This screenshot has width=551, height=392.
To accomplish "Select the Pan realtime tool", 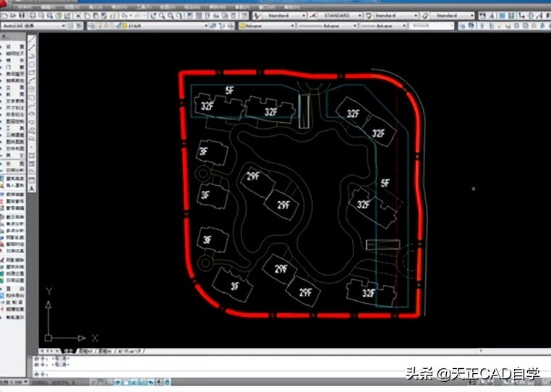I will [153, 15].
